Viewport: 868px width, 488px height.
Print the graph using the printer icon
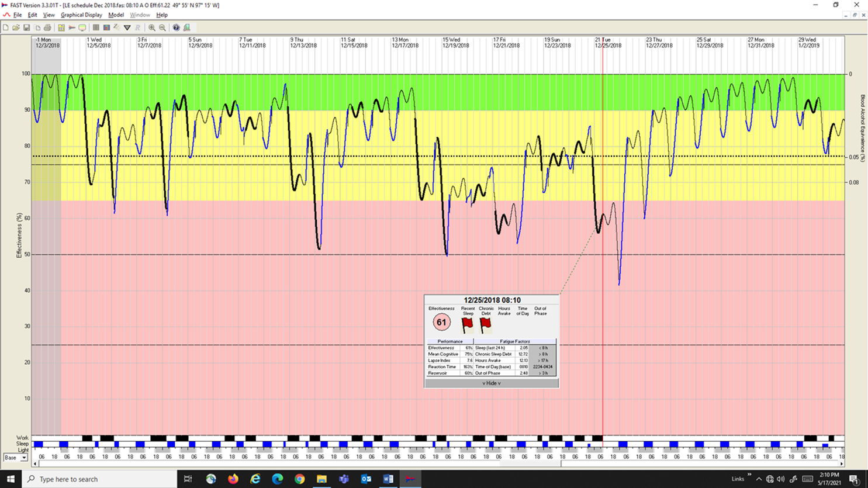pos(47,27)
